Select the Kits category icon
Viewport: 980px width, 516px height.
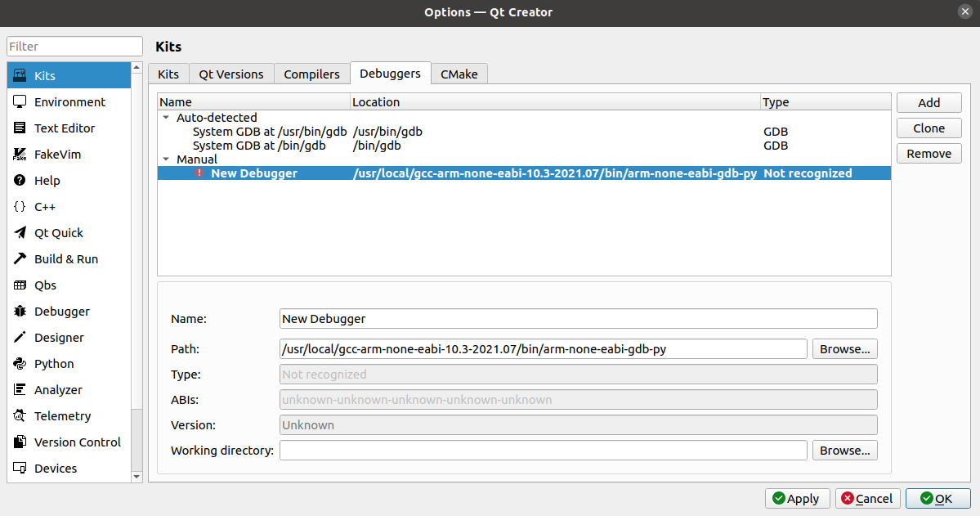coord(20,76)
